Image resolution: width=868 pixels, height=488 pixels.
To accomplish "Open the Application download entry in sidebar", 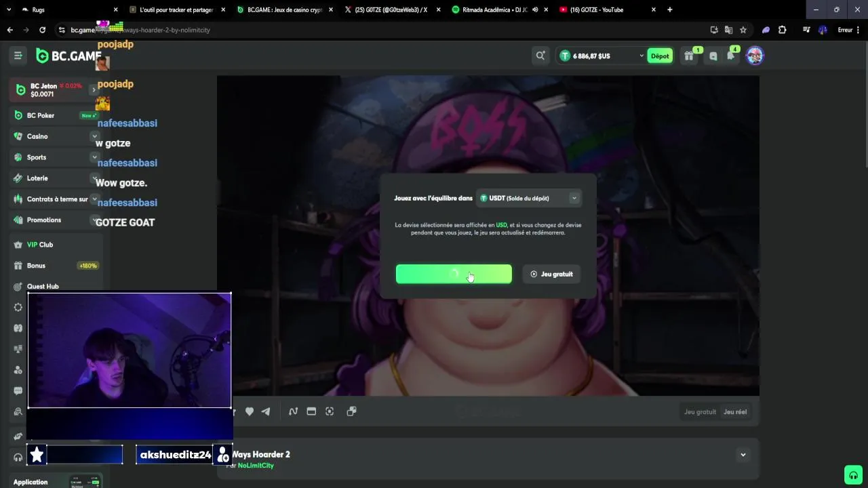I will pyautogui.click(x=56, y=482).
